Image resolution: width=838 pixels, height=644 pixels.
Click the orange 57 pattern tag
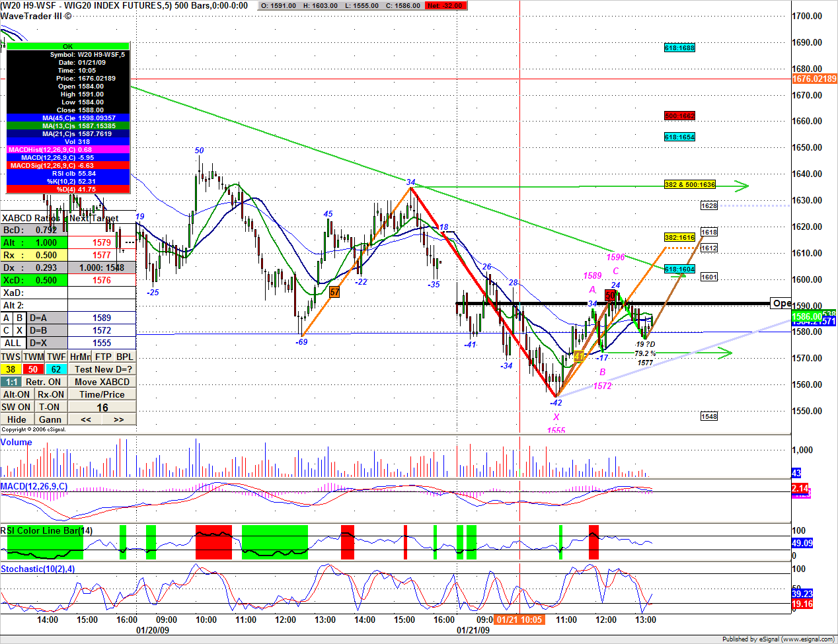pos(334,292)
